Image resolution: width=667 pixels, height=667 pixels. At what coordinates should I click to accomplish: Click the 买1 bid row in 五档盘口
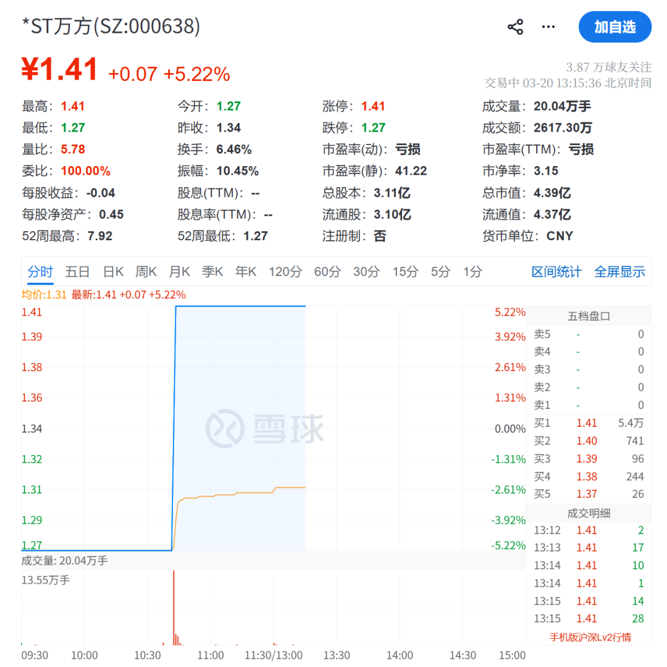588,423
